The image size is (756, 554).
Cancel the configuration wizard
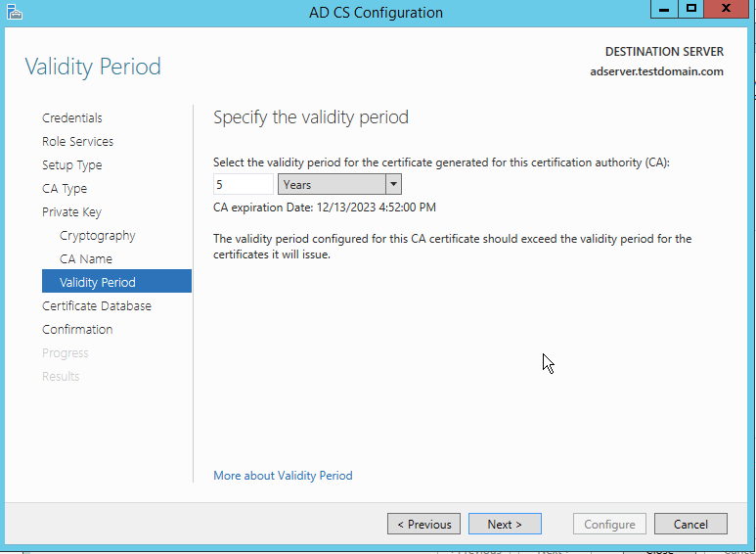pos(690,525)
